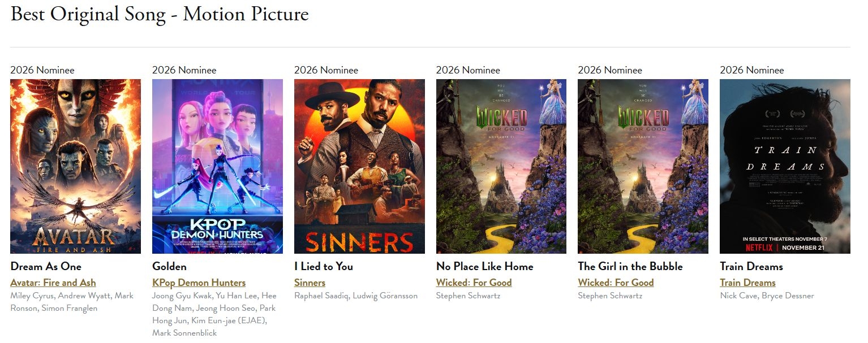
Task: Click the 2026 Nominee label above Avatar poster
Action: point(42,70)
